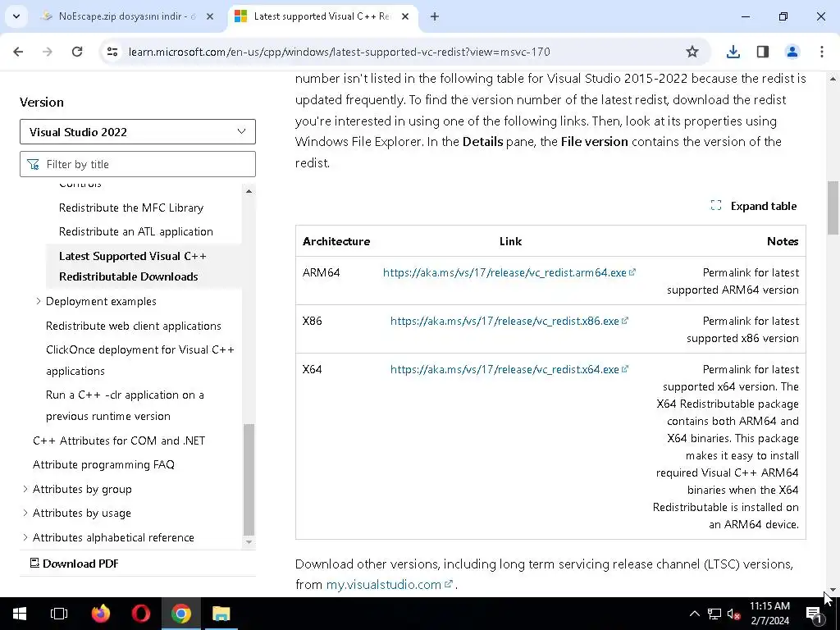
Task: Open a new tab with plus button
Action: click(x=435, y=16)
